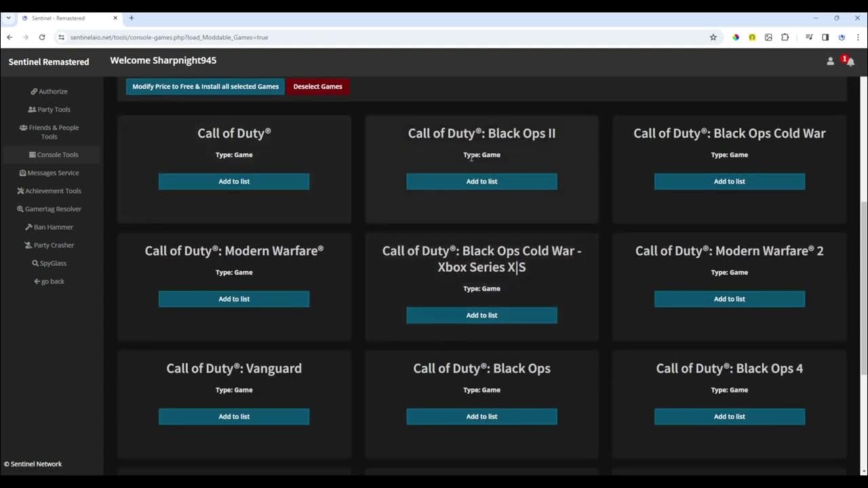Open Gamertag Resolver

click(x=49, y=209)
